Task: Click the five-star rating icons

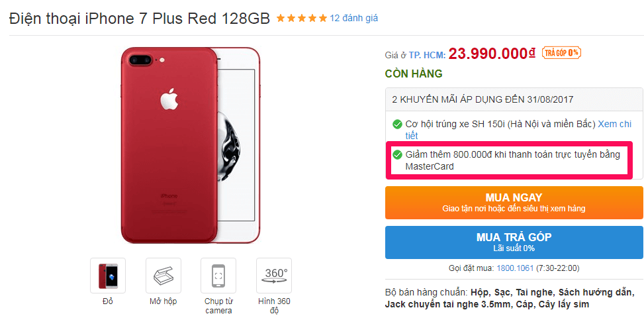Action: pos(302,18)
